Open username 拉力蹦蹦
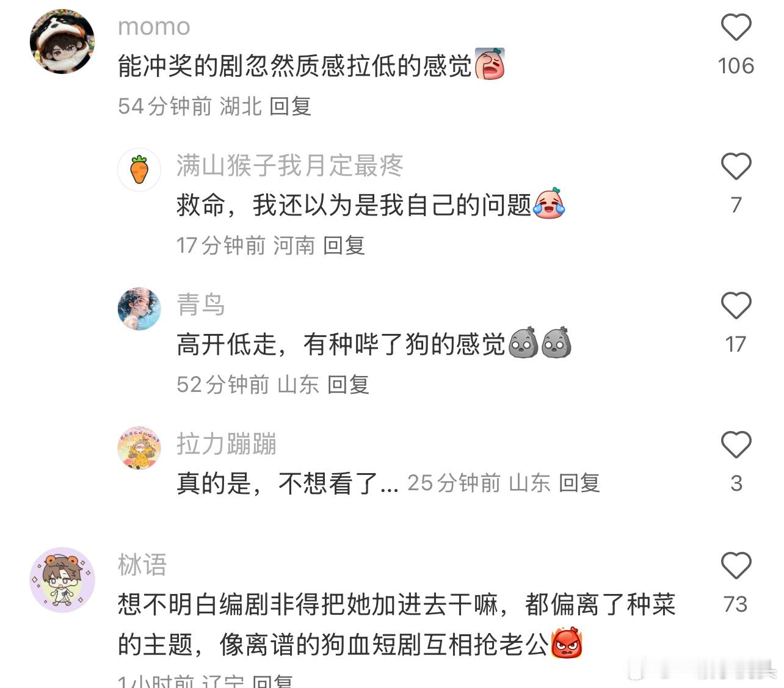Screen dimensions: 784x688 [x=227, y=444]
